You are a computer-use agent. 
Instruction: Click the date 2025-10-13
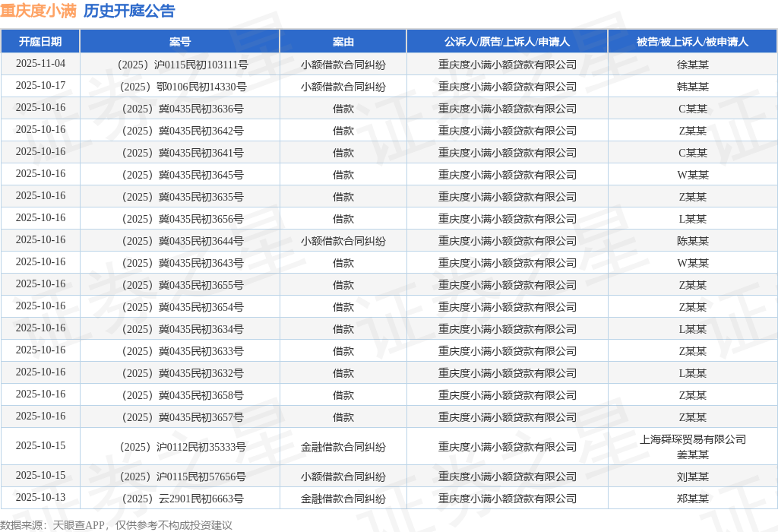[40, 497]
